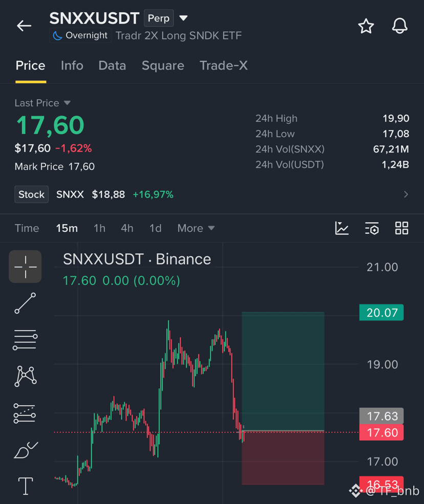Expand the SNXXUSDT Perp pair dropdown arrow
Screen dimensions: 424x504
coord(183,18)
